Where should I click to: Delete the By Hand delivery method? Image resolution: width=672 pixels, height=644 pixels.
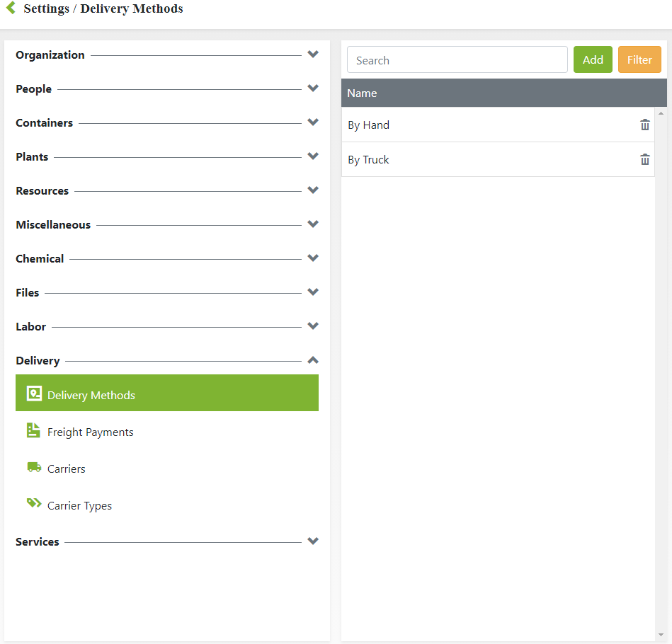point(645,125)
